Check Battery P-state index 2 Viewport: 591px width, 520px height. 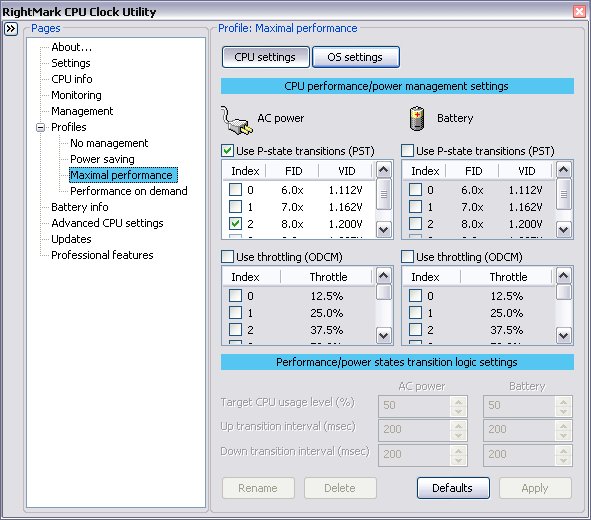[x=415, y=224]
